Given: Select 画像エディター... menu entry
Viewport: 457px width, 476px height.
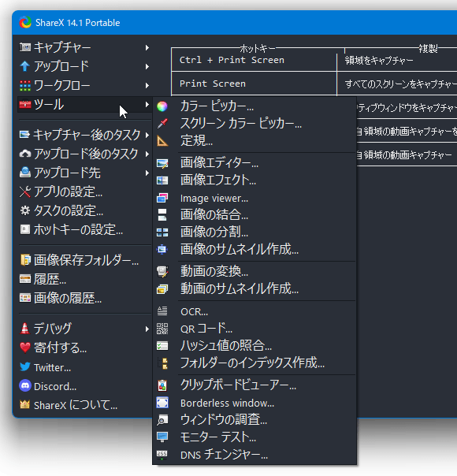Looking at the screenshot, I should click(x=255, y=163).
